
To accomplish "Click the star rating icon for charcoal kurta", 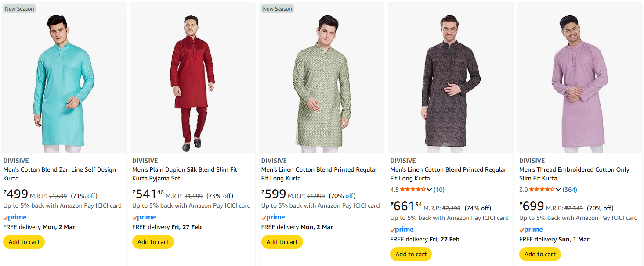I will 412,190.
